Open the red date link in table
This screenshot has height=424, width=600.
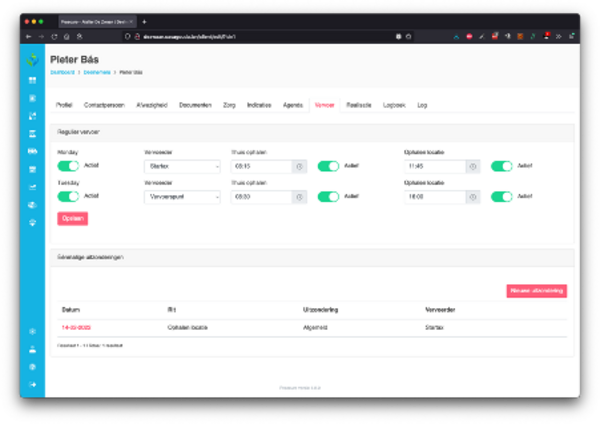76,326
